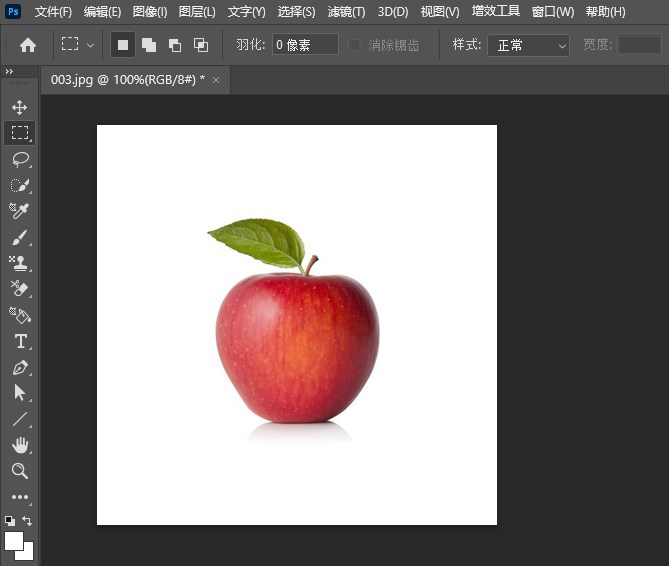Select the Hand tool
Screen dimensions: 669x566
pos(19,445)
